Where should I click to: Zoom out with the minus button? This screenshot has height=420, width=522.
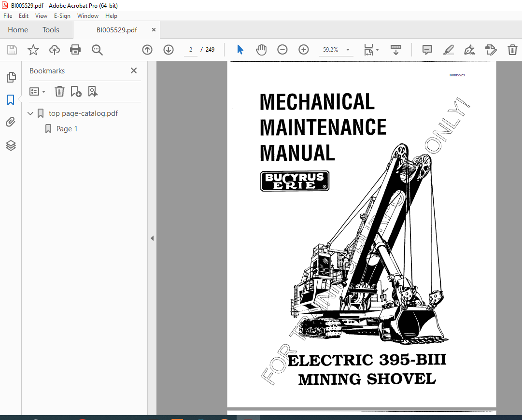[x=282, y=50]
